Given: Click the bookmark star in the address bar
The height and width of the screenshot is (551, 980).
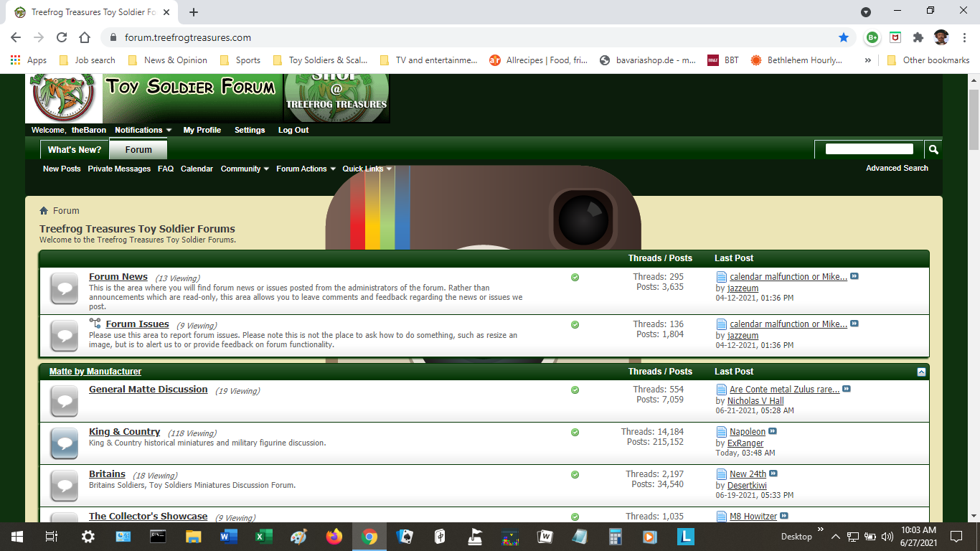Looking at the screenshot, I should coord(844,37).
